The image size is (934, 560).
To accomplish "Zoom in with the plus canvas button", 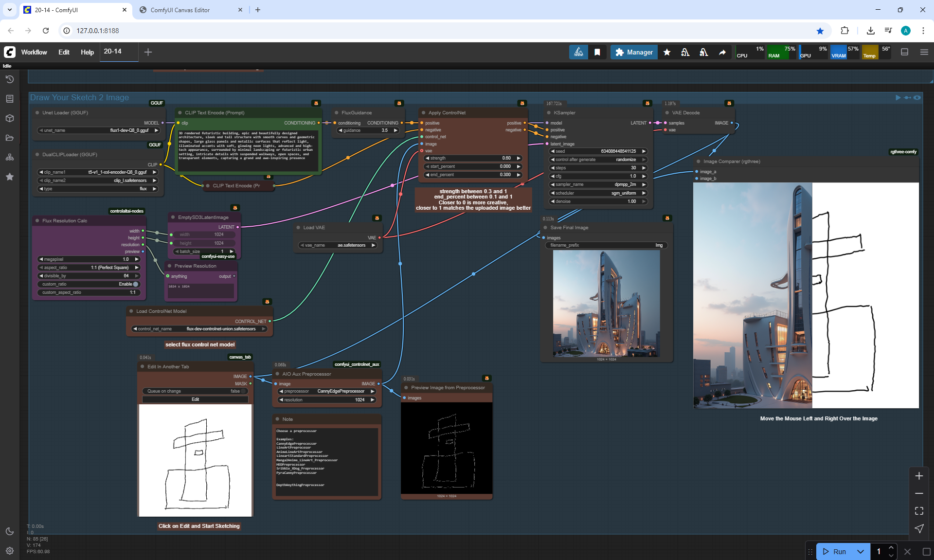I will click(919, 476).
